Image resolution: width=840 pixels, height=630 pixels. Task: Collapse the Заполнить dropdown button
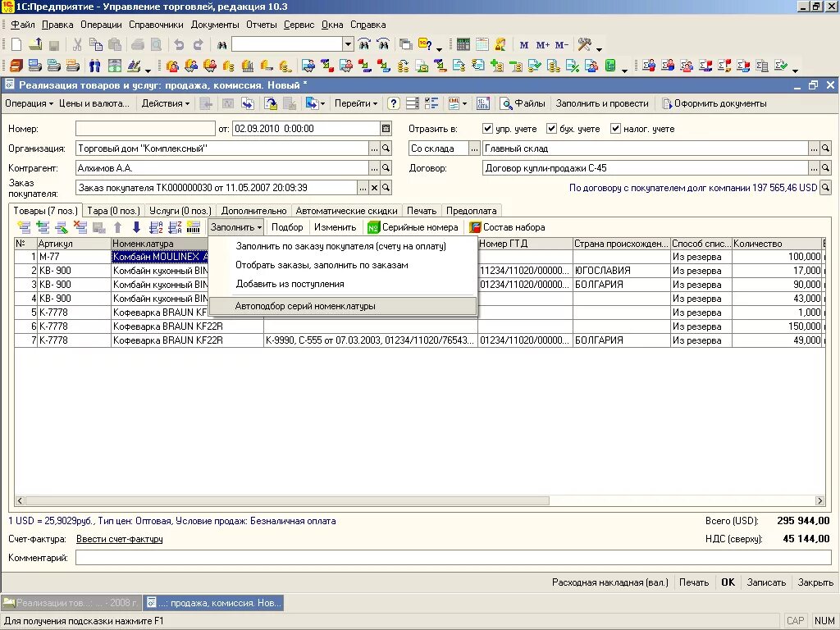tap(235, 227)
